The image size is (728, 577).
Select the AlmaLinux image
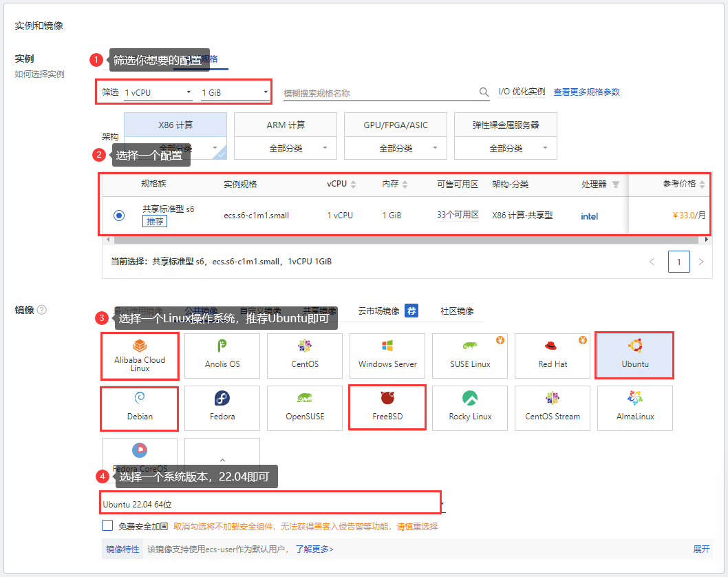(634, 408)
